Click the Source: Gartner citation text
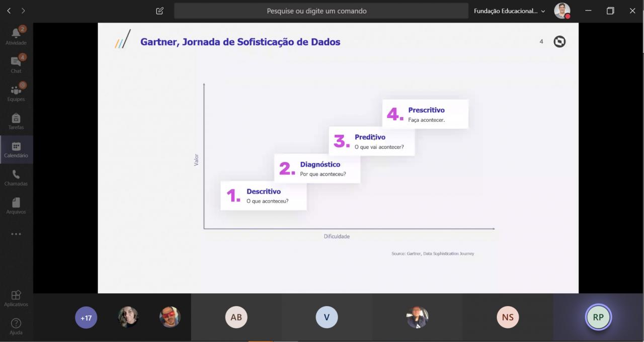Screen dimensions: 644x342 click(433, 253)
